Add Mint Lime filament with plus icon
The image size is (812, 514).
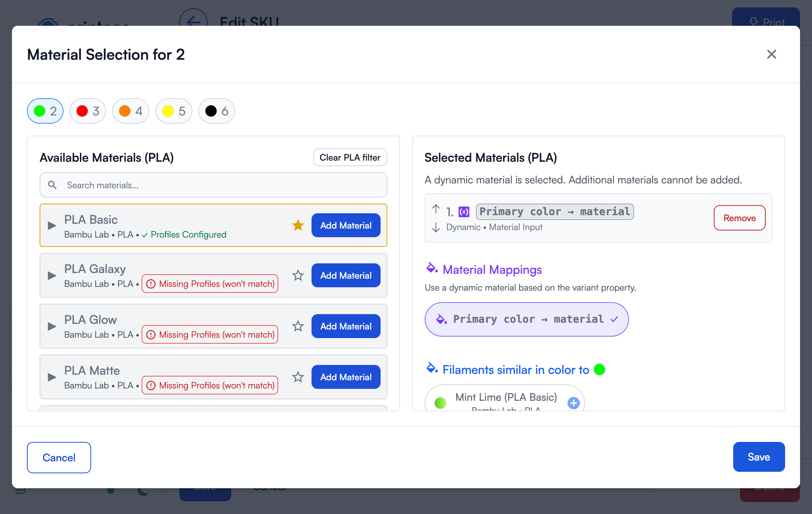(x=573, y=403)
